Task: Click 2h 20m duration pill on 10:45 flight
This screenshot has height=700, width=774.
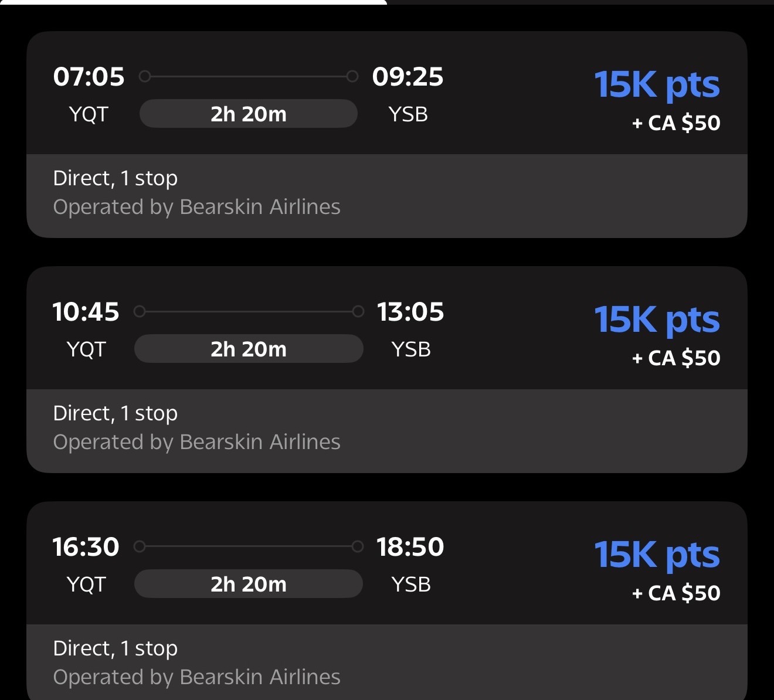Action: (x=249, y=349)
